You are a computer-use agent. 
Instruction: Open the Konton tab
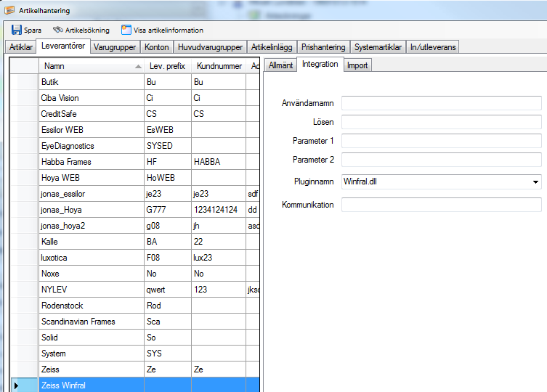157,47
